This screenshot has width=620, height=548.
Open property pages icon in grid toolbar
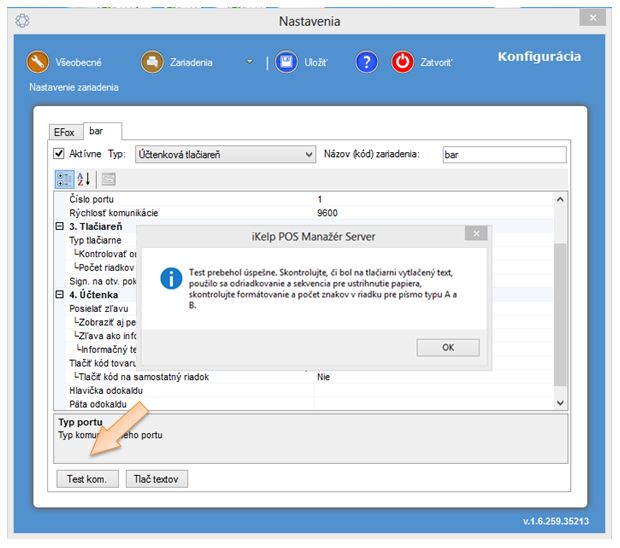point(108,179)
